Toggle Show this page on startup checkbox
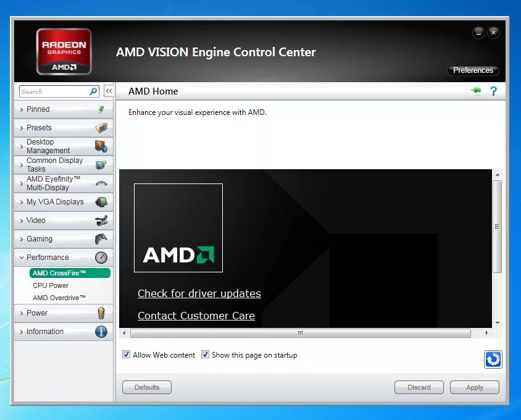 (205, 355)
